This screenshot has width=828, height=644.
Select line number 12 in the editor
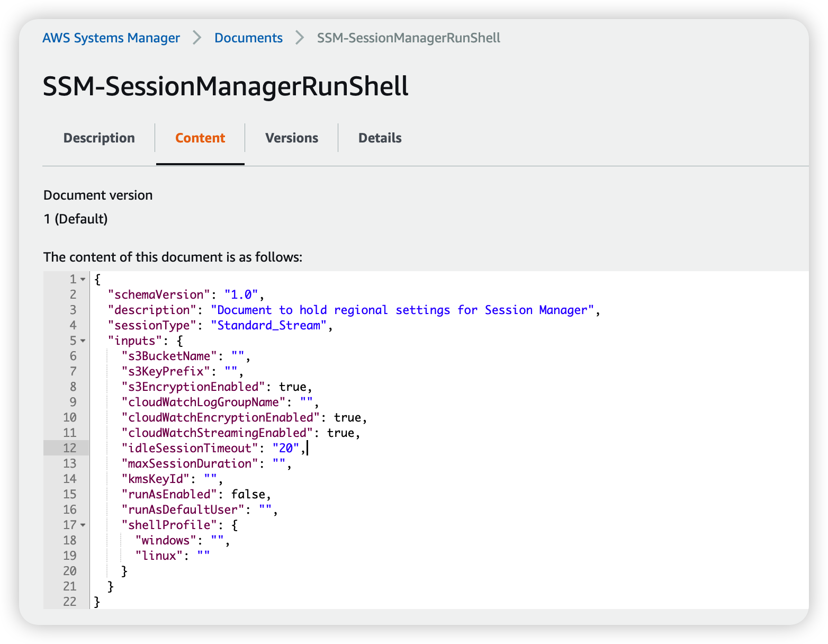point(69,448)
